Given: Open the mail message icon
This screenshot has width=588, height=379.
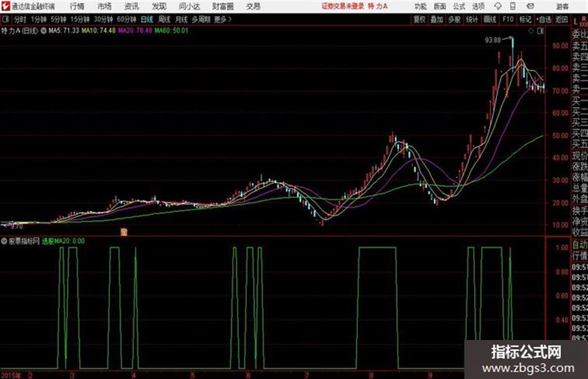Looking at the screenshot, I should tap(530, 6).
